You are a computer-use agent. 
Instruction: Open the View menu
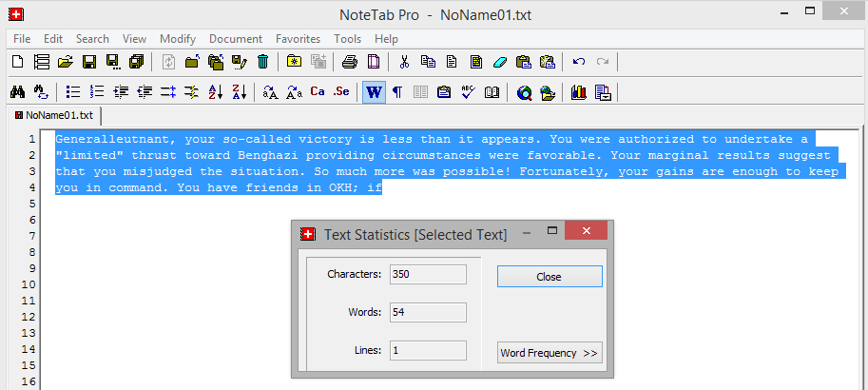[x=134, y=39]
